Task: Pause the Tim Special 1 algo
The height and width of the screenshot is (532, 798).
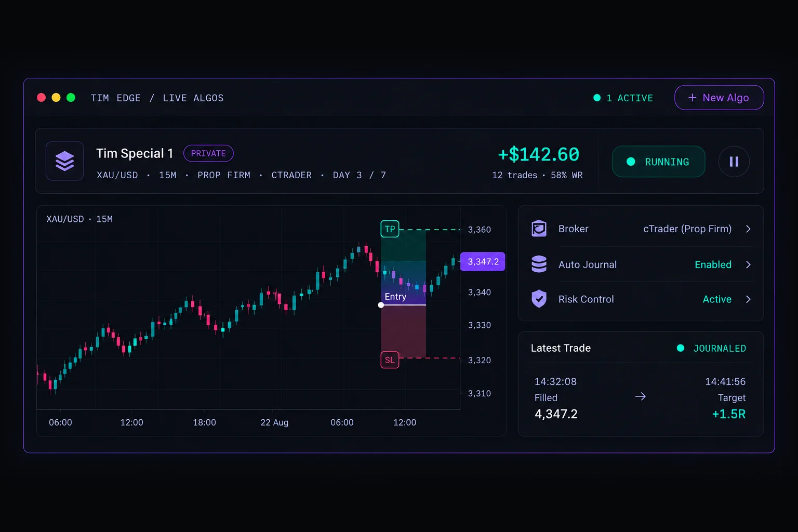Action: [734, 162]
